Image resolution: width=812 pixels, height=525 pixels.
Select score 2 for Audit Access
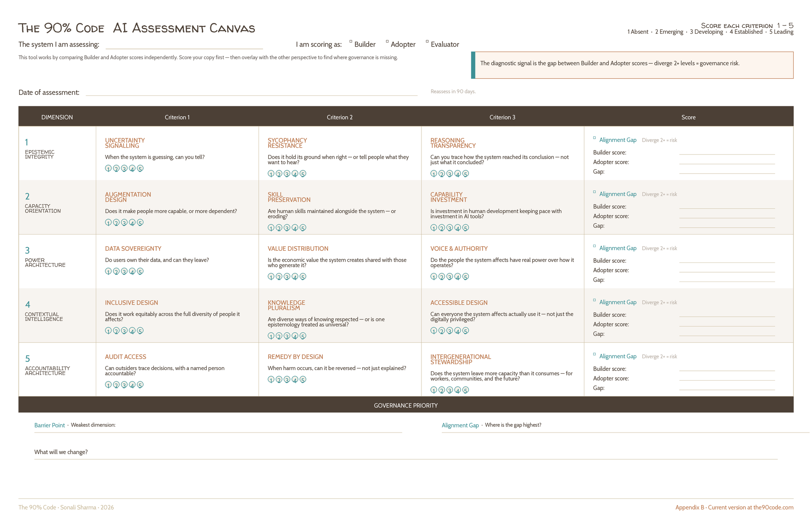116,385
